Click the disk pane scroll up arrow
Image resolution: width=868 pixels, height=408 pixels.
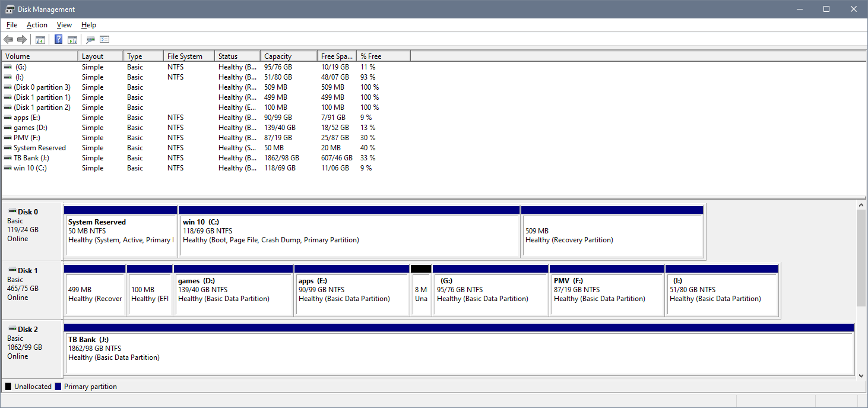point(861,205)
